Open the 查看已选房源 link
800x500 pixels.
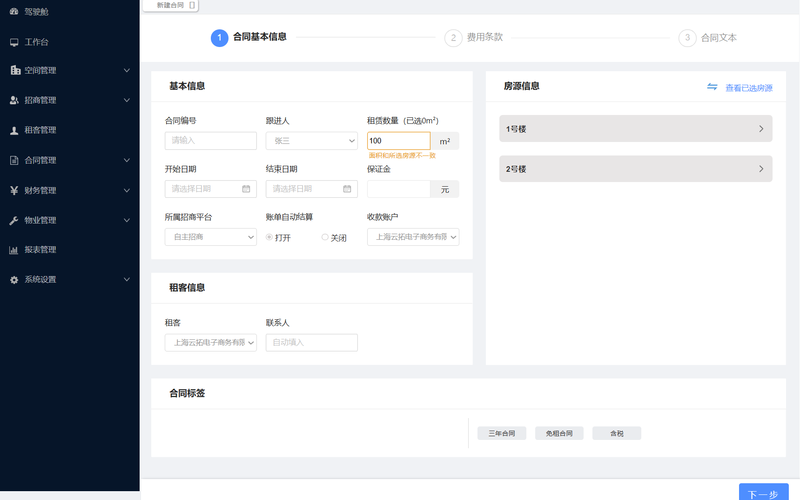[x=748, y=88]
